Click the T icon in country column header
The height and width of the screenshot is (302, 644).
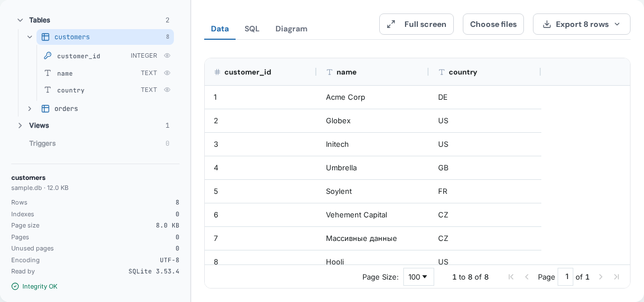tap(441, 72)
